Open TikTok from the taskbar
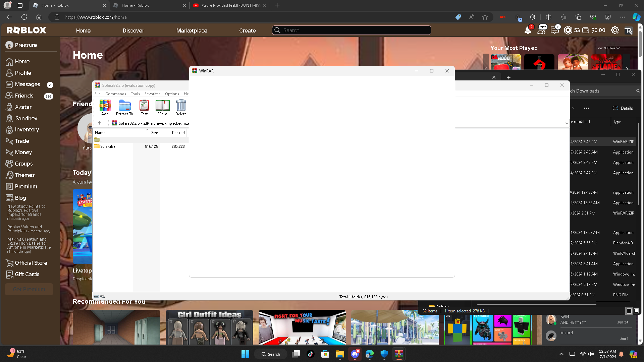This screenshot has height=362, width=644. tap(310, 354)
